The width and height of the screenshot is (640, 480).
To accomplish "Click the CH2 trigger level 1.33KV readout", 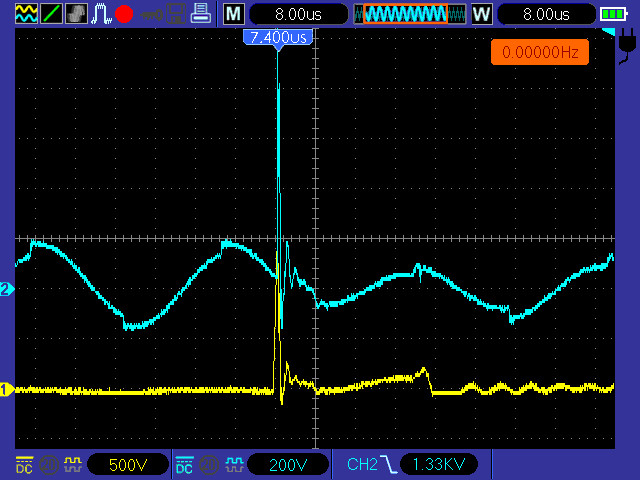I will (x=438, y=464).
